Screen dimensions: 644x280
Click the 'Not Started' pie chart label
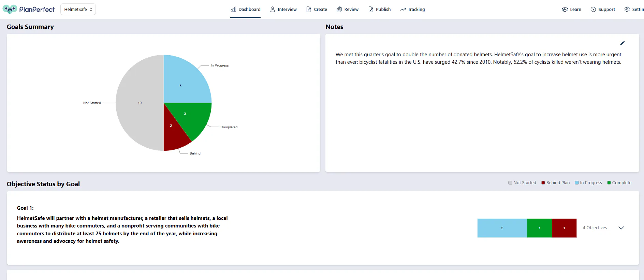[92, 103]
